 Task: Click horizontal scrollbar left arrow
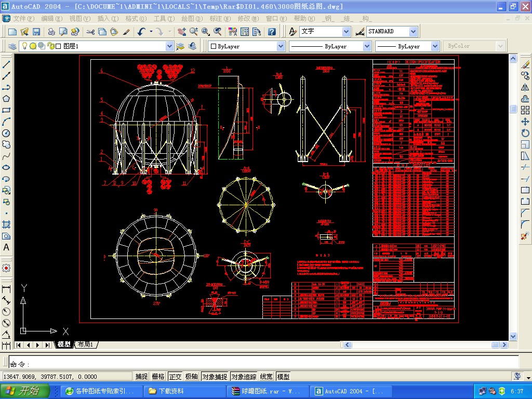(347, 345)
